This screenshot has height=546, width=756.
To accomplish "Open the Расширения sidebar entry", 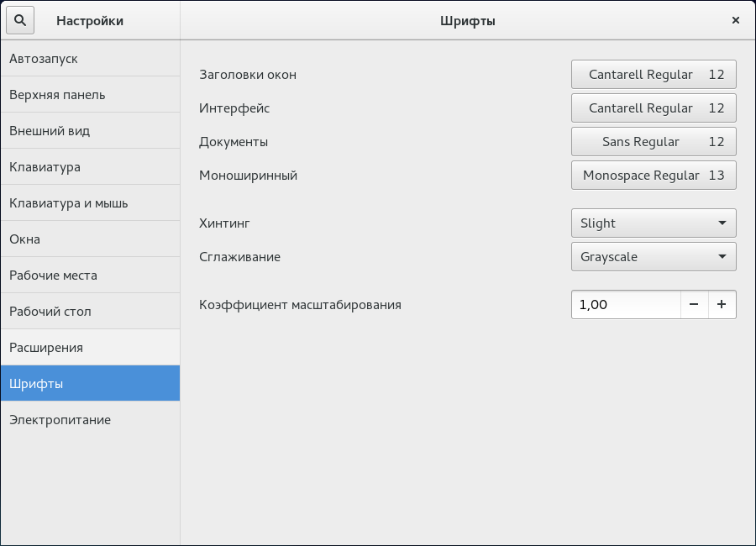I will tap(90, 348).
